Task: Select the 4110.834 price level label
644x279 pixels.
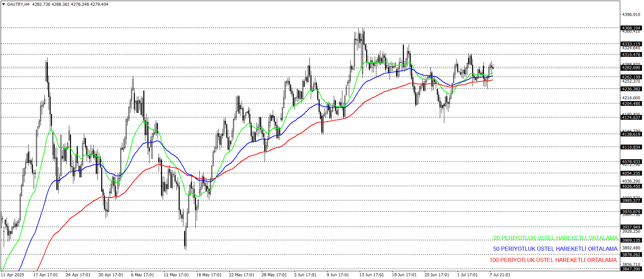Action: pyautogui.click(x=631, y=147)
